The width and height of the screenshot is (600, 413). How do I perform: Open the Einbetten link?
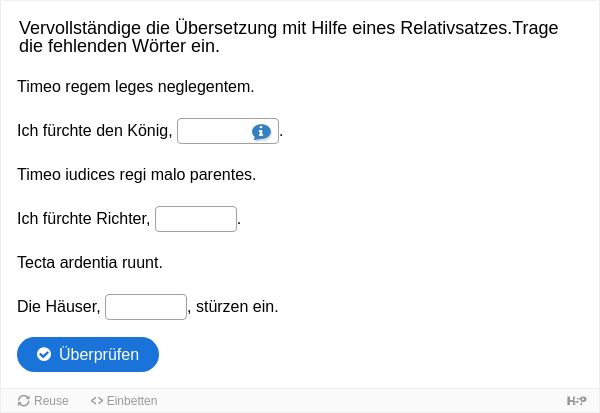coord(124,401)
